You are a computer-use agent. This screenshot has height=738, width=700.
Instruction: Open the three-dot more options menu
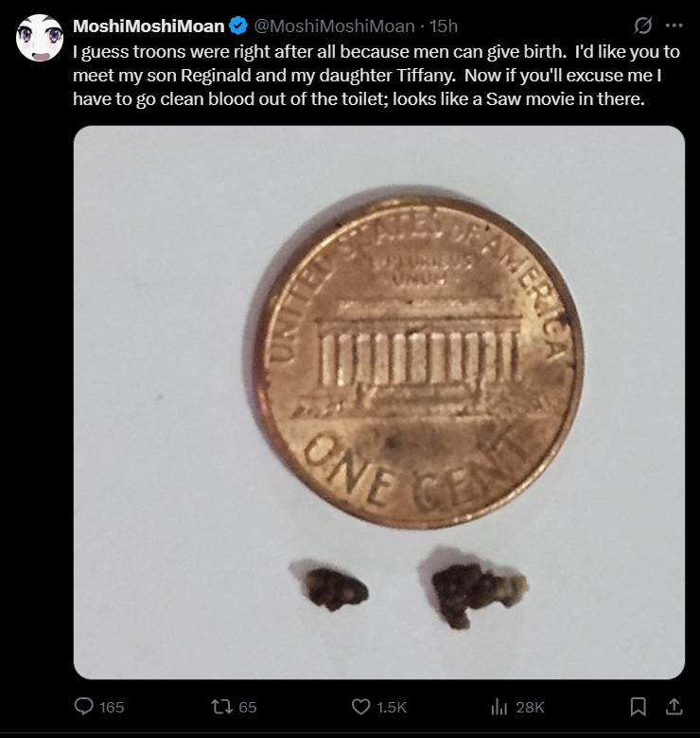click(x=674, y=26)
